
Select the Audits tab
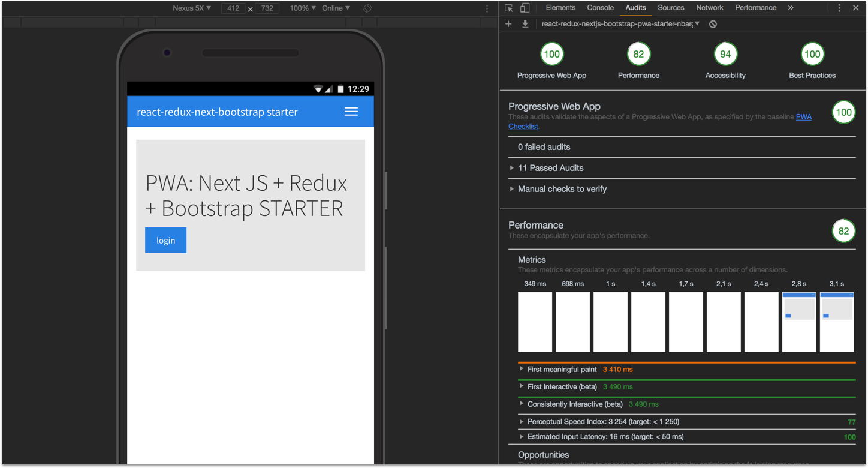click(635, 8)
